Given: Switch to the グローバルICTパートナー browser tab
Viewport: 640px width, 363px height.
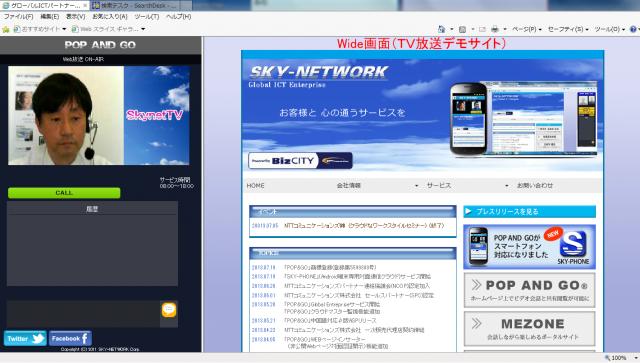Looking at the screenshot, I should 45,5.
